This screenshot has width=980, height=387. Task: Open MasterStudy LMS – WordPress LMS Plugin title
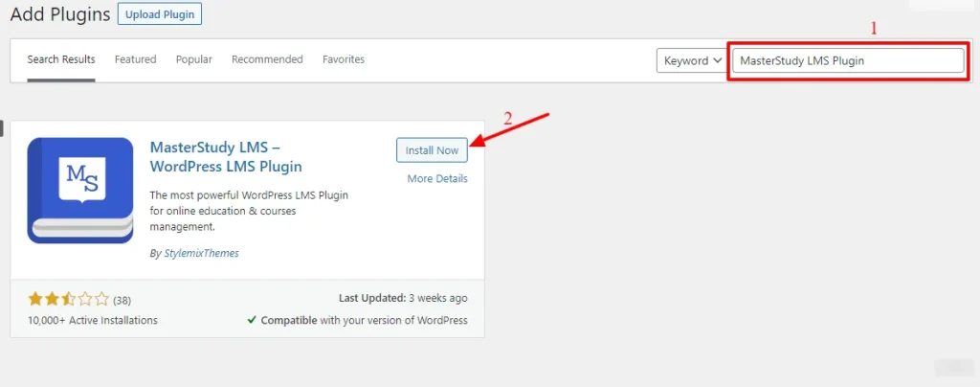coord(226,157)
